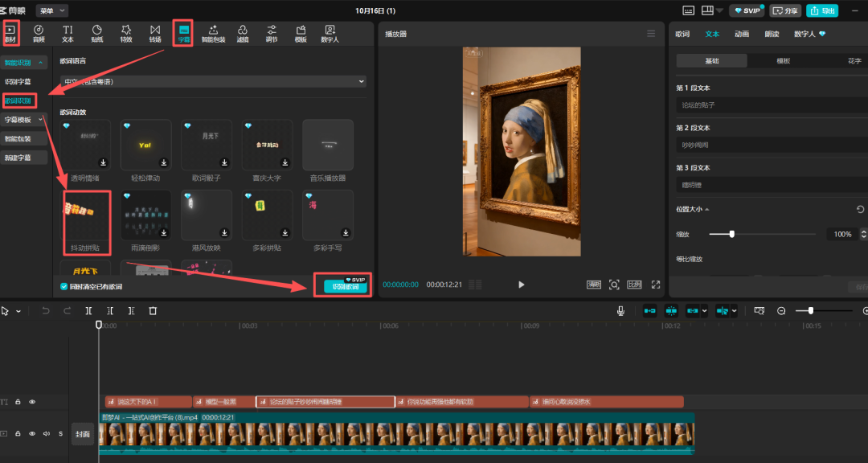The height and width of the screenshot is (463, 868).
Task: Click the 导出 export button
Action: 821,10
